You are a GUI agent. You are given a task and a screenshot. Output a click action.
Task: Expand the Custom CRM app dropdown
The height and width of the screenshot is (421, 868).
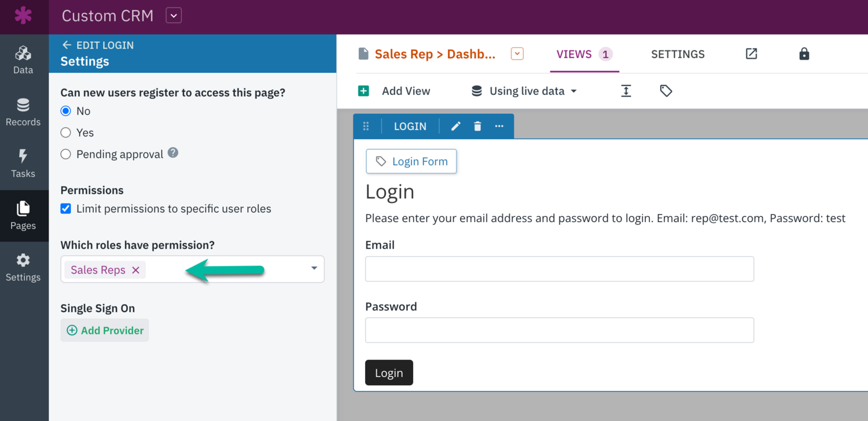click(174, 16)
